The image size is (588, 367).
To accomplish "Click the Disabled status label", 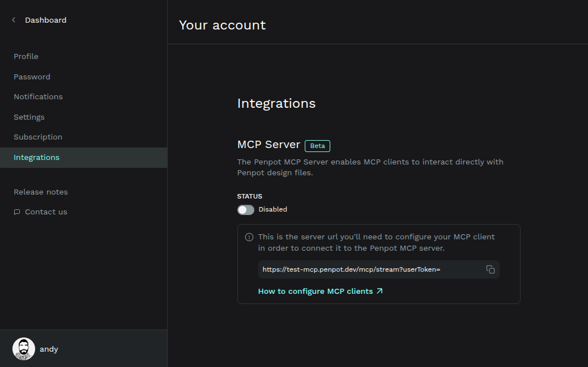I will coord(272,209).
